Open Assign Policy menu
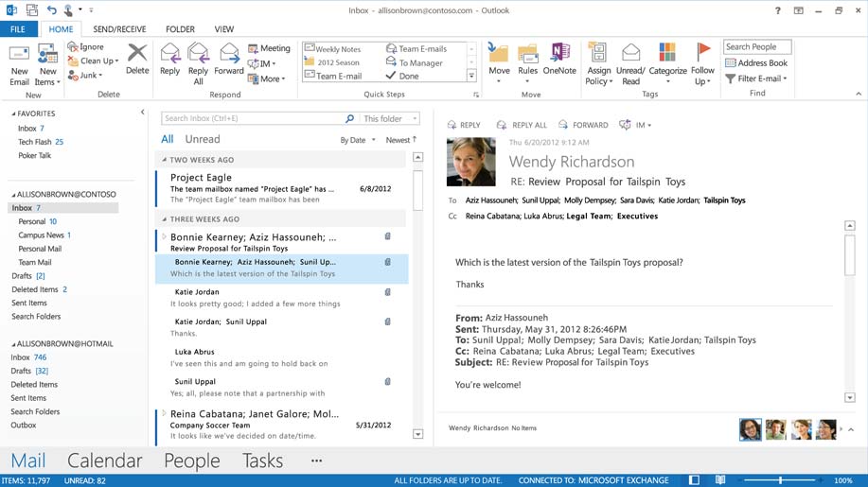Image resolution: width=868 pixels, height=487 pixels. point(598,64)
